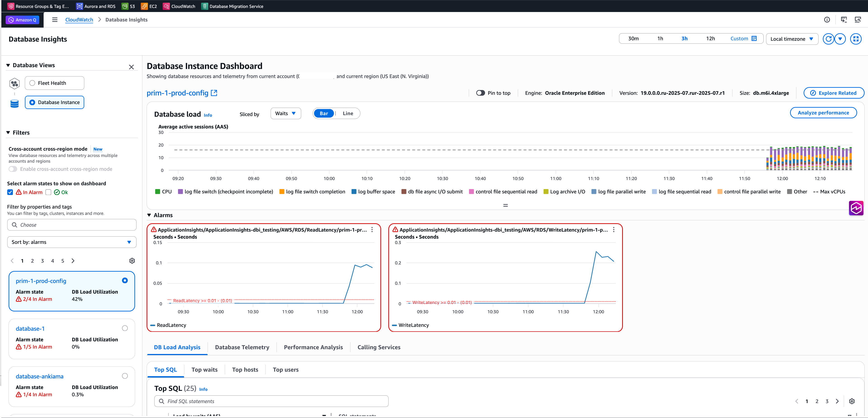
Task: Go to page 3 of database list
Action: (x=42, y=261)
